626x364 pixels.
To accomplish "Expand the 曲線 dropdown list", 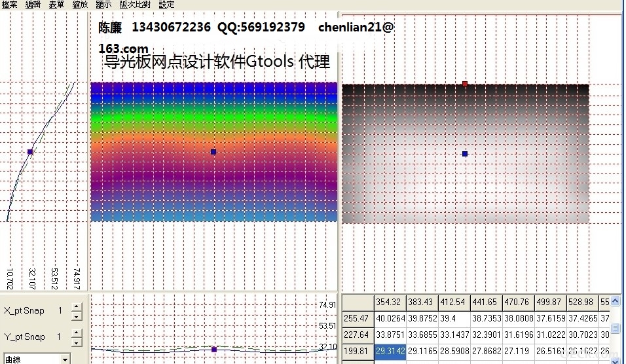I will coord(65,359).
